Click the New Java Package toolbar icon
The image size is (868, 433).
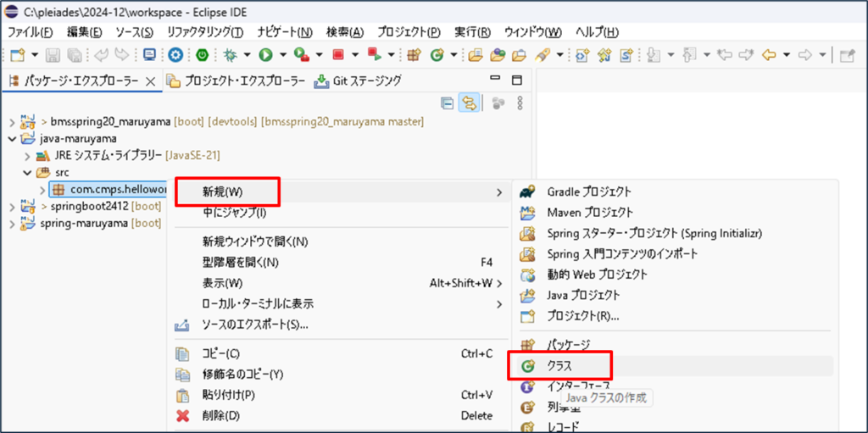[x=414, y=55]
